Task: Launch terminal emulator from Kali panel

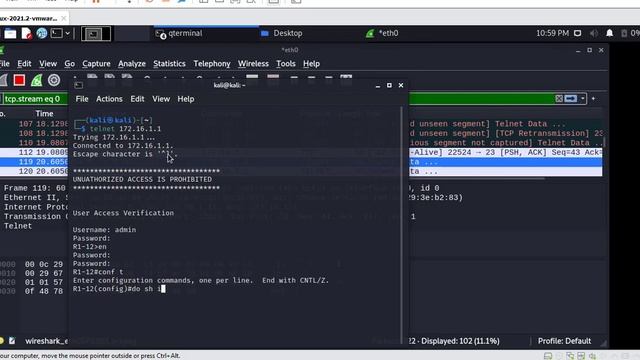Action: [56, 33]
